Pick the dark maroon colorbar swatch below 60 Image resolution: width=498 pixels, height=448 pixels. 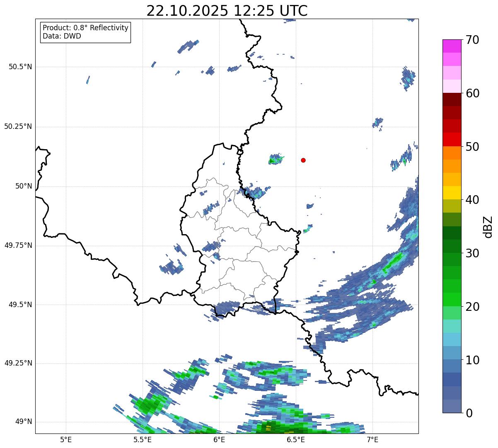tap(452, 99)
